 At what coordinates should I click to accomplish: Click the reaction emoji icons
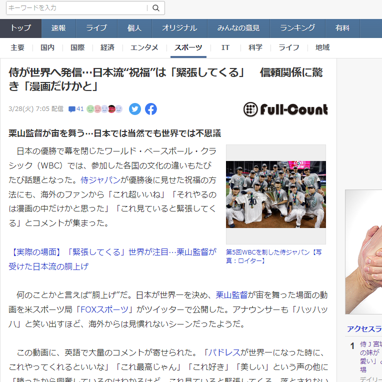[104, 109]
